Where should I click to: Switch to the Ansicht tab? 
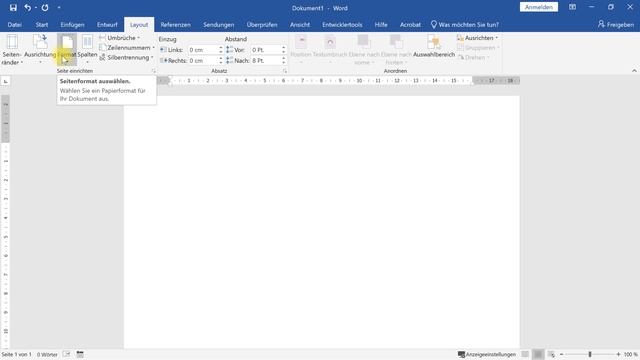coord(300,24)
